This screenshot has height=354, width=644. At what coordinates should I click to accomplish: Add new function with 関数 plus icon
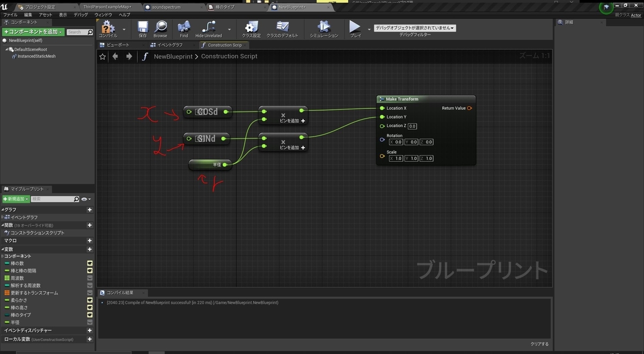point(90,225)
